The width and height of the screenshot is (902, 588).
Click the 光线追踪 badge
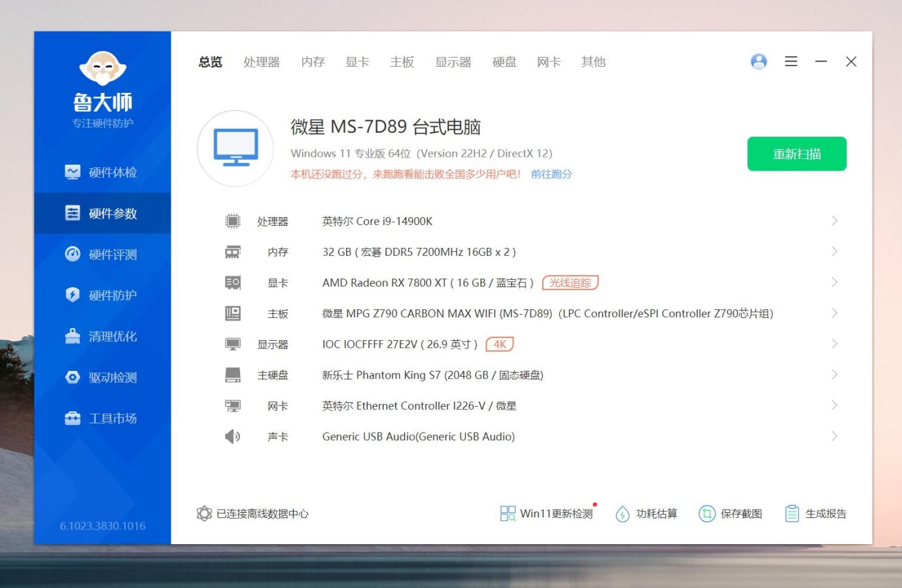[x=570, y=283]
